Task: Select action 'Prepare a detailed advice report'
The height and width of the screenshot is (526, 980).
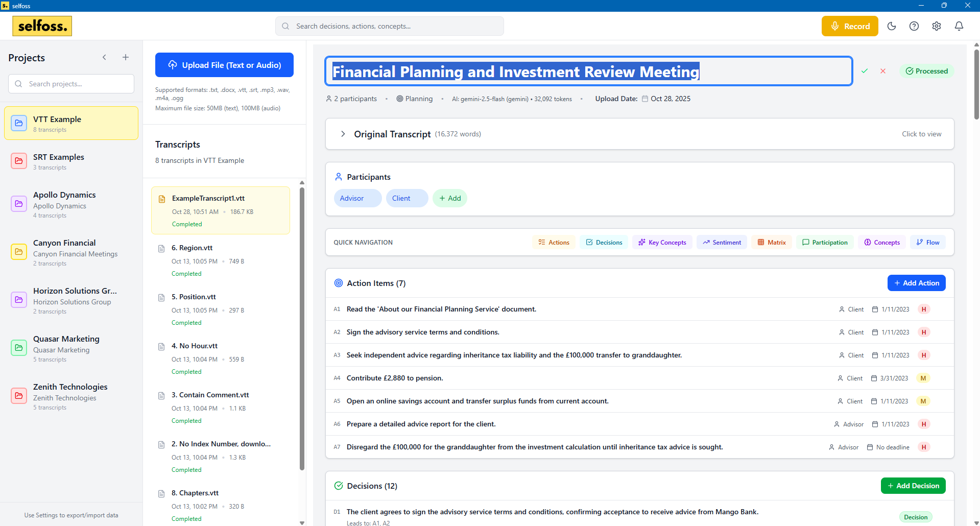Action: pos(421,424)
